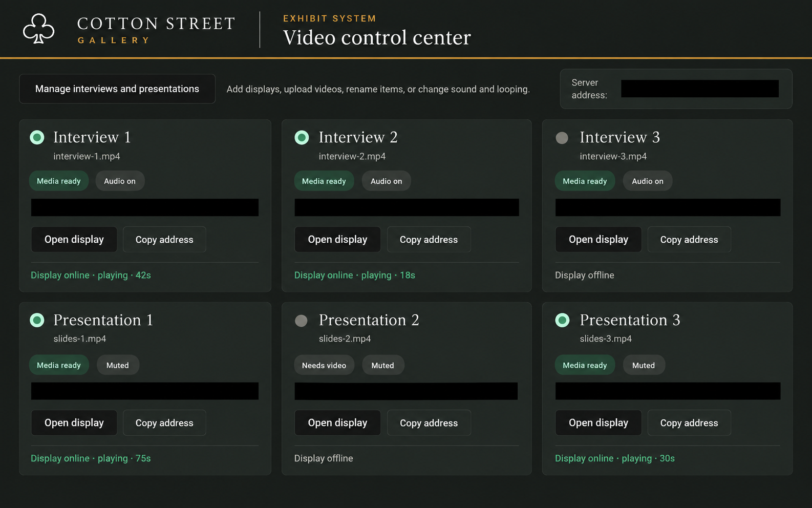
Task: Click the Presentation 3 address field
Action: (x=668, y=391)
